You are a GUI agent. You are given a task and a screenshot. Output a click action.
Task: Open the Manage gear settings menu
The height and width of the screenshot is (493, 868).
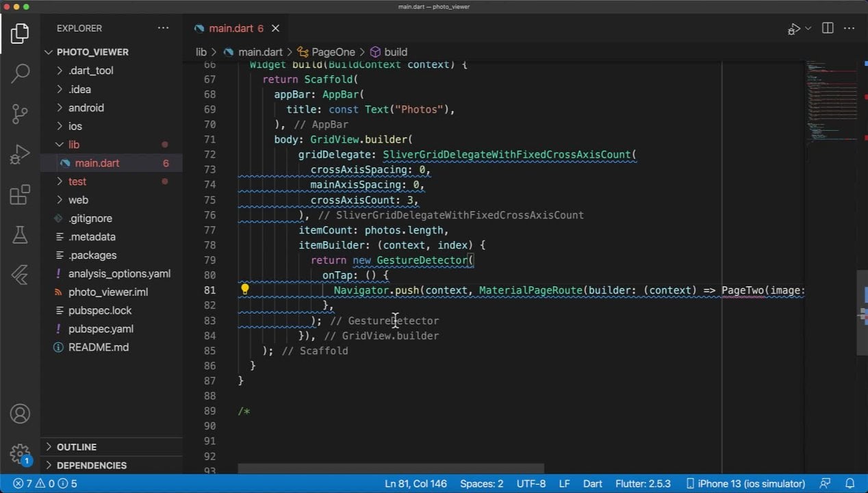pos(20,453)
